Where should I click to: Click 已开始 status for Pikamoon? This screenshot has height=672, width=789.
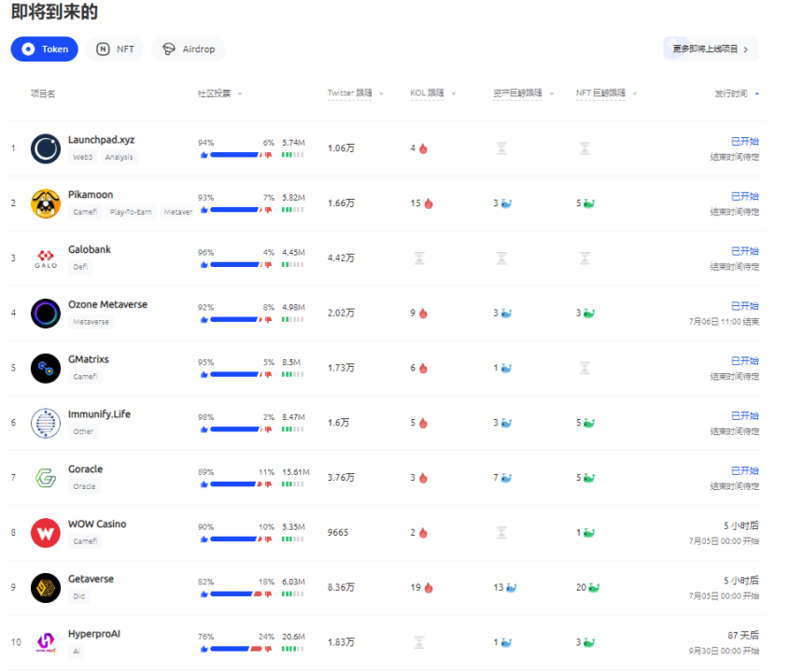pos(745,196)
